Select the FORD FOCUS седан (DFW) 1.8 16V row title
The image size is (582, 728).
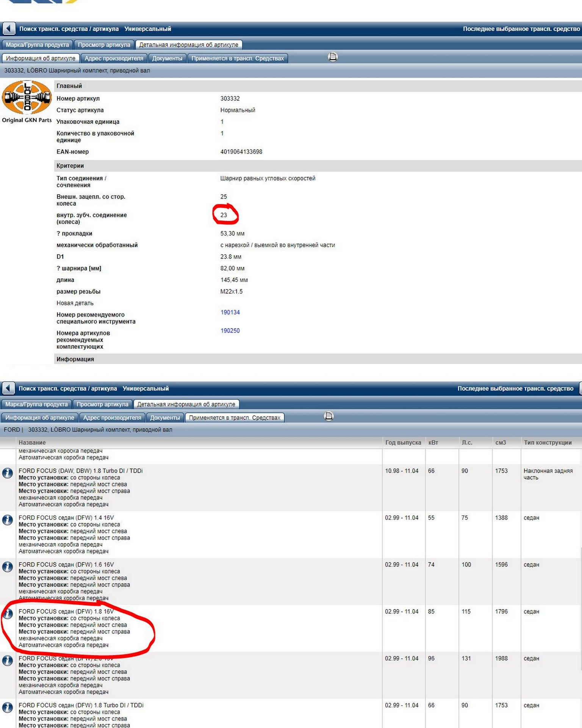click(66, 612)
